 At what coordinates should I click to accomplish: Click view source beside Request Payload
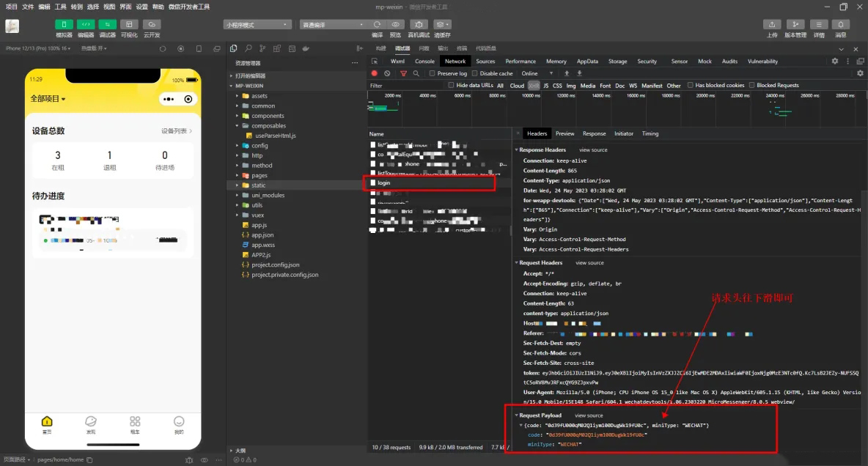click(589, 415)
